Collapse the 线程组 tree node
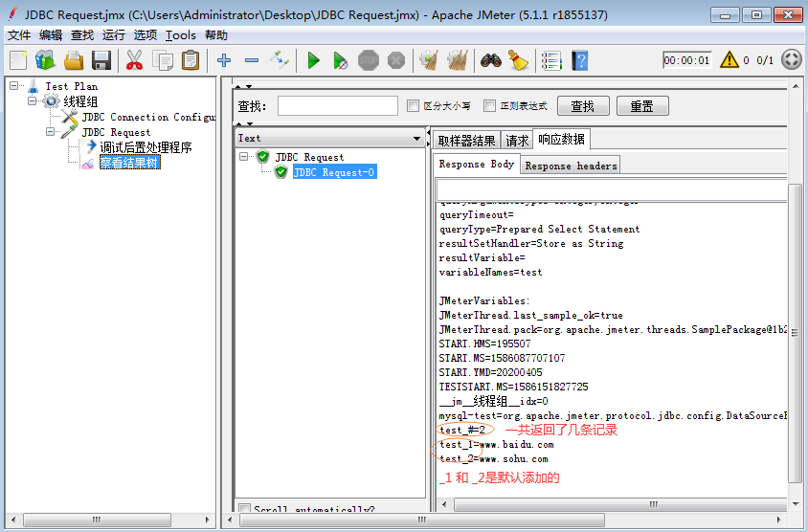 32,100
